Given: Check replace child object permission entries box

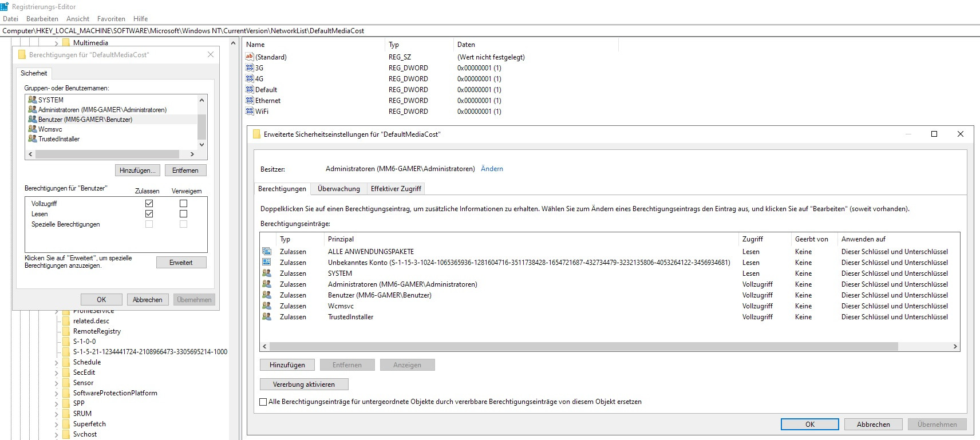Looking at the screenshot, I should pyautogui.click(x=263, y=402).
